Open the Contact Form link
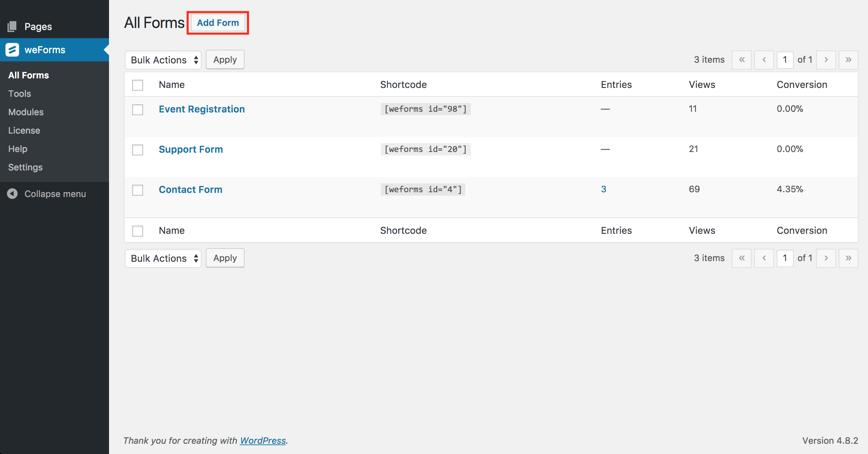 (190, 190)
